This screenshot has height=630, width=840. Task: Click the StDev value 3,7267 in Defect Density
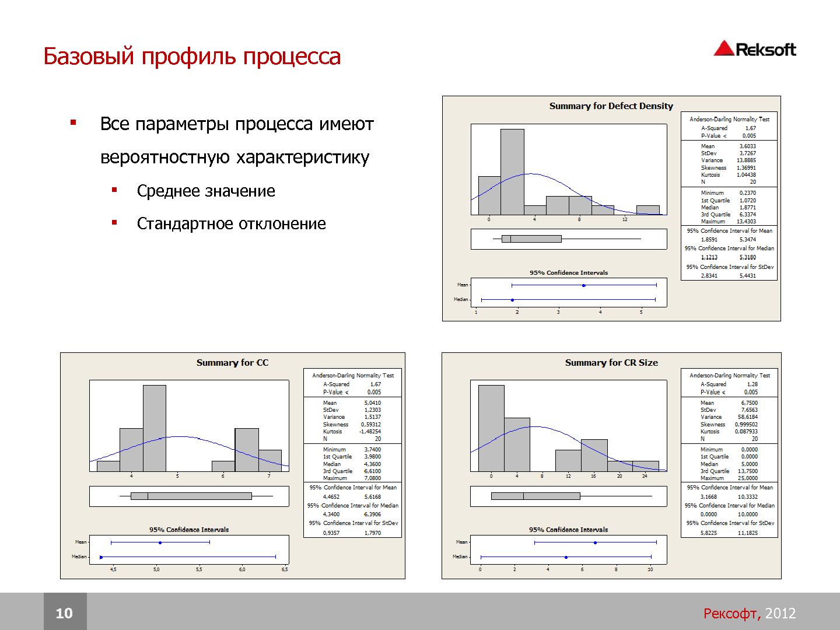coord(747,153)
